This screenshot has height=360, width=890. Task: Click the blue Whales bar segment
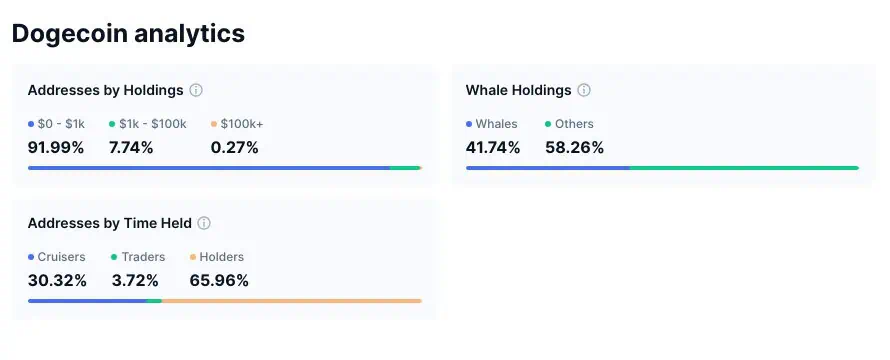[548, 168]
